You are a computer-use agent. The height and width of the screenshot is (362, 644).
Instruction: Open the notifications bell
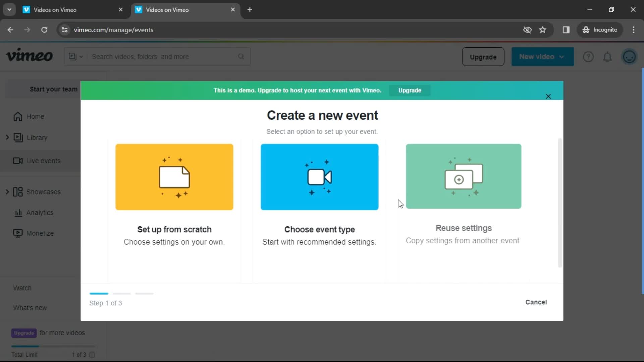click(x=607, y=57)
